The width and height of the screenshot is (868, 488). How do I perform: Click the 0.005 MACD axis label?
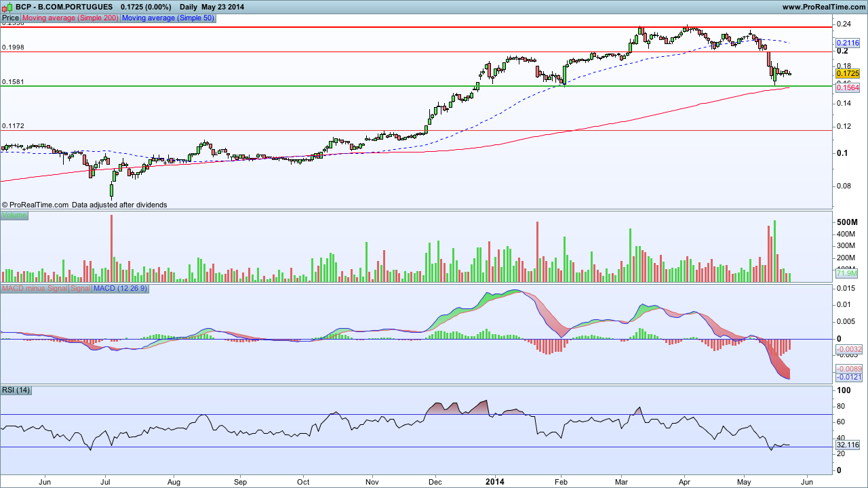(x=847, y=321)
